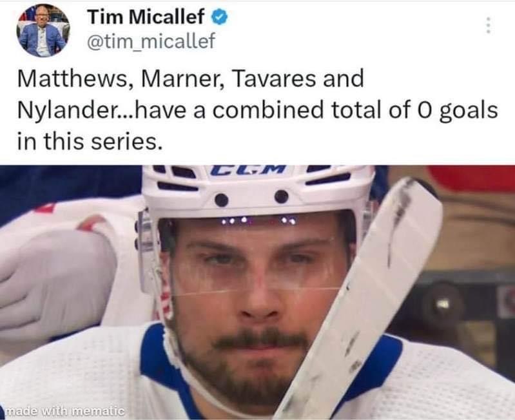
Task: Click the left black helmet screw dot
Action: point(222,200)
